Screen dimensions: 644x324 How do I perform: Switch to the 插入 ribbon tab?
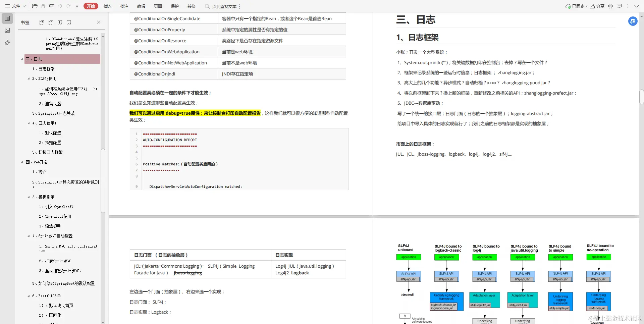pyautogui.click(x=108, y=6)
